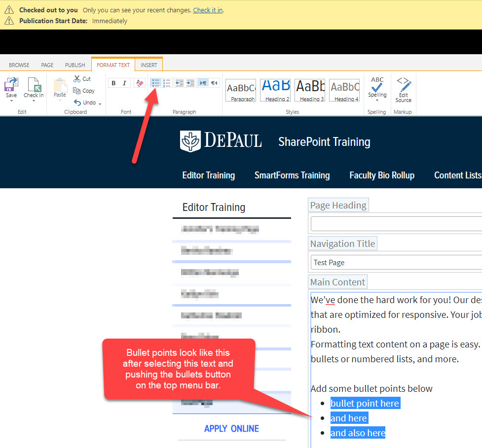Open the Undo dropdown arrow
This screenshot has width=482, height=448.
point(100,104)
